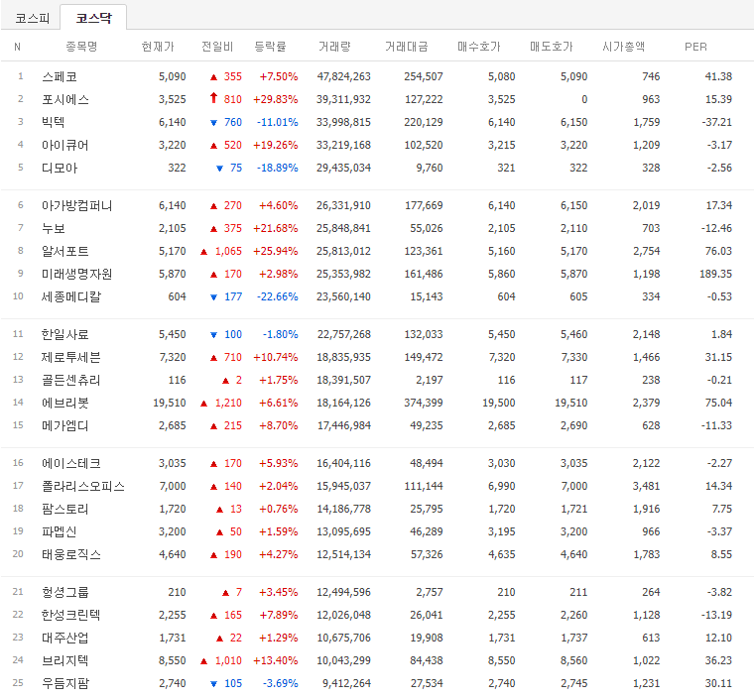754x700 pixels.
Task: Click 빅텍 PER value -37.21
Action: (717, 122)
